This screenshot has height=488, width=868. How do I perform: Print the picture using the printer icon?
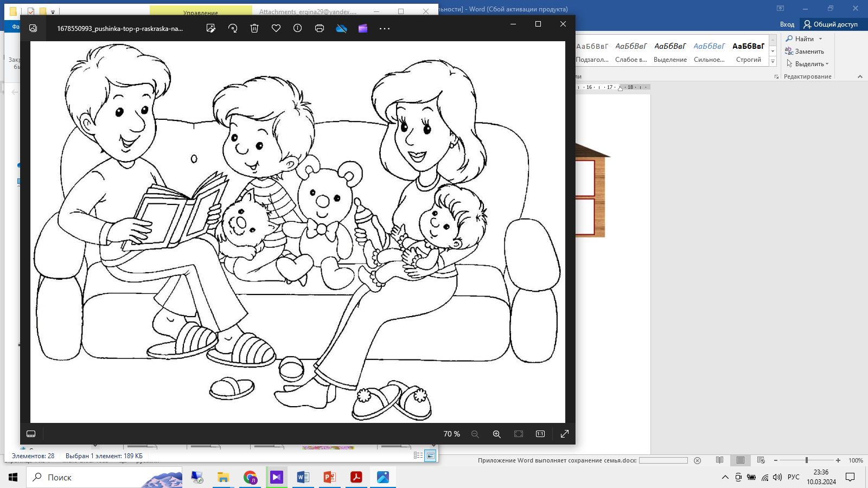coord(320,28)
